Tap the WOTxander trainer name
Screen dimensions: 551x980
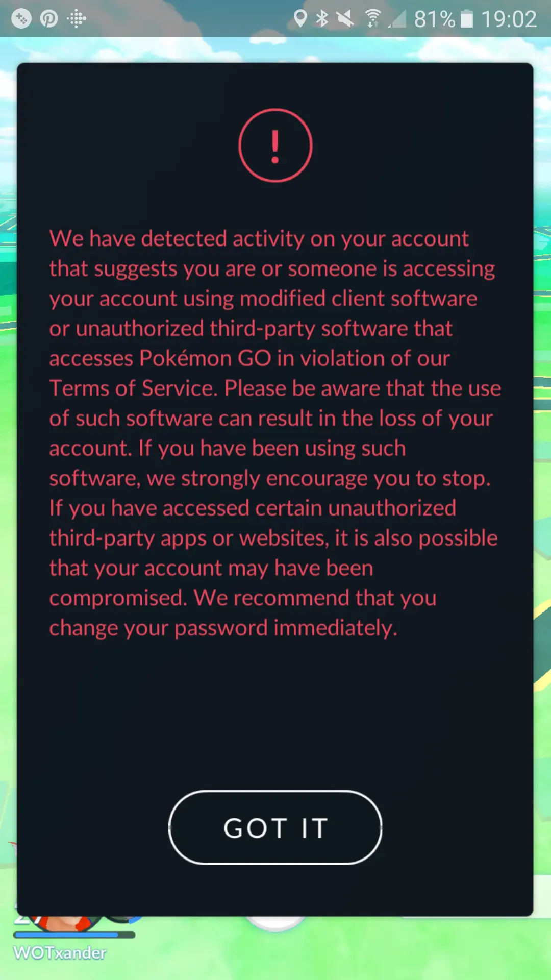point(60,953)
